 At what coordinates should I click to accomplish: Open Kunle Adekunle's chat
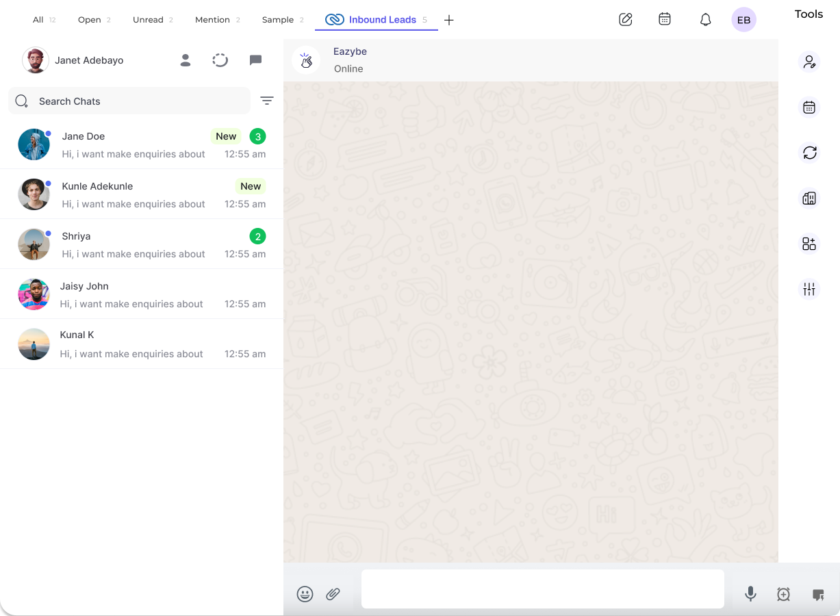[142, 194]
